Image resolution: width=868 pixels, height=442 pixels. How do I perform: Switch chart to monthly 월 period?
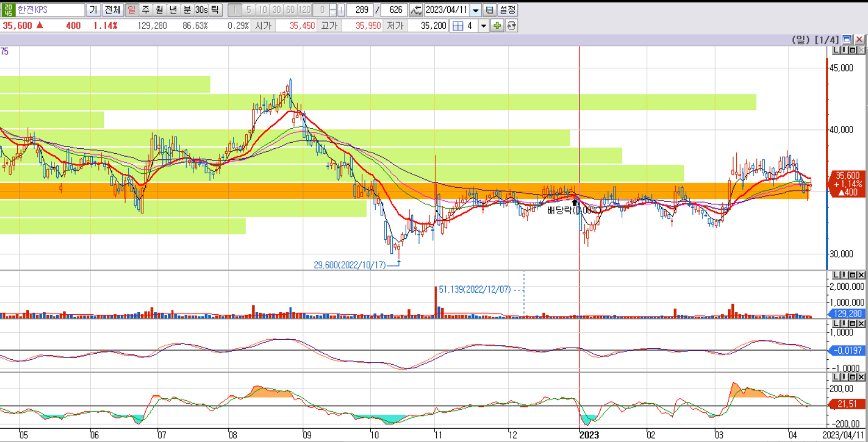tap(159, 10)
